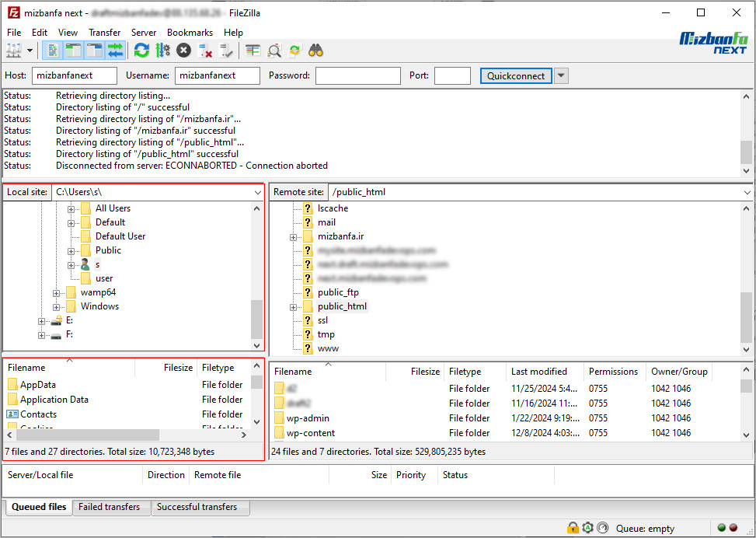This screenshot has width=756, height=538.
Task: Open the Remote site path dropdown
Action: (747, 192)
